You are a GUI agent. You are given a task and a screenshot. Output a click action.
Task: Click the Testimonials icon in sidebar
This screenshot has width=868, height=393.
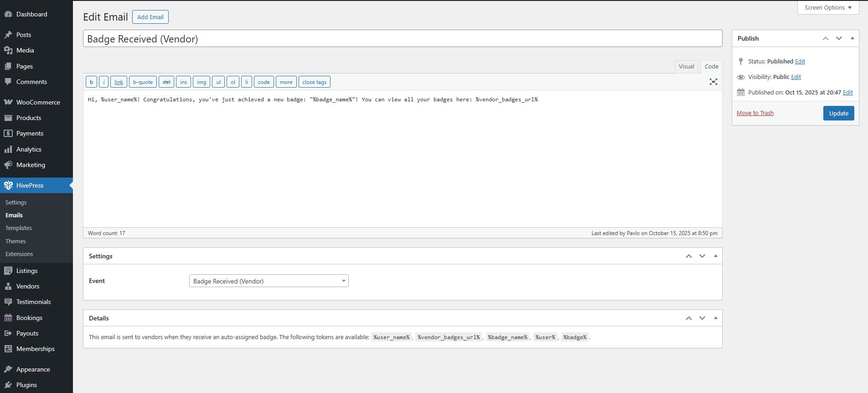(x=8, y=302)
